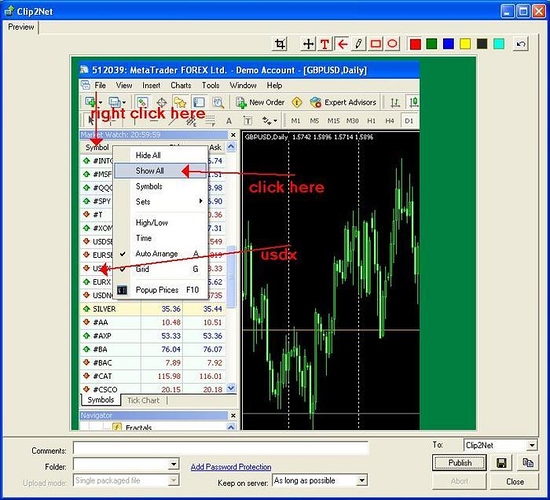Choose High/Low in context menu
Image resolution: width=550 pixels, height=500 pixels.
161,222
